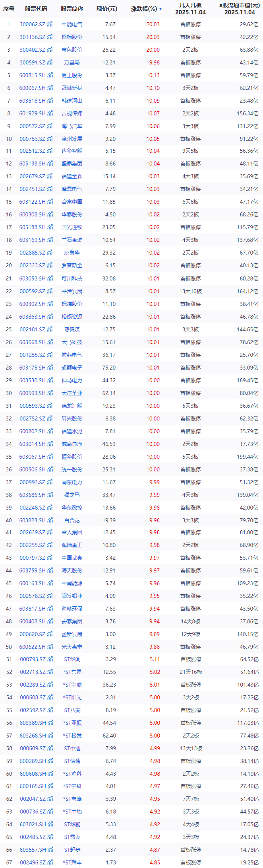
Task: Click the 平潭发展 stock name link
Action: (72, 291)
